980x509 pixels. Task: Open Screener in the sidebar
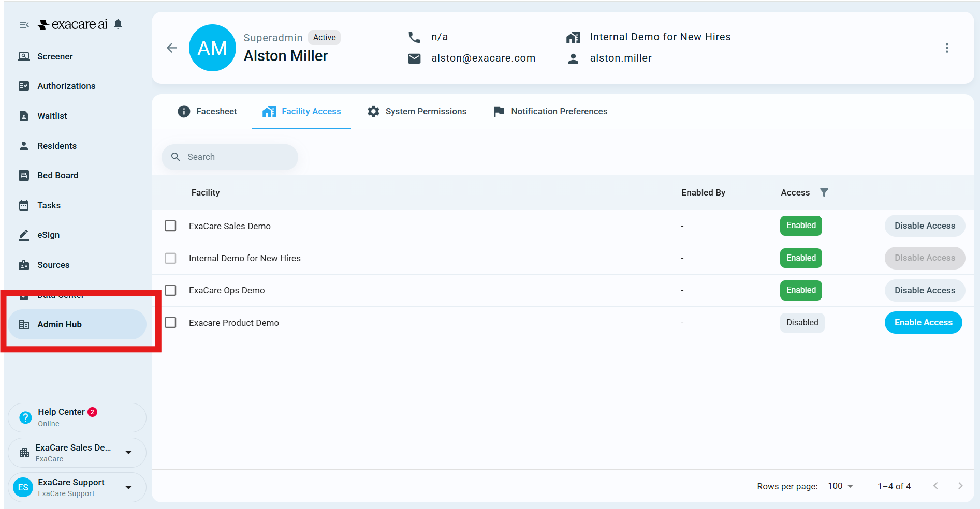pyautogui.click(x=77, y=56)
